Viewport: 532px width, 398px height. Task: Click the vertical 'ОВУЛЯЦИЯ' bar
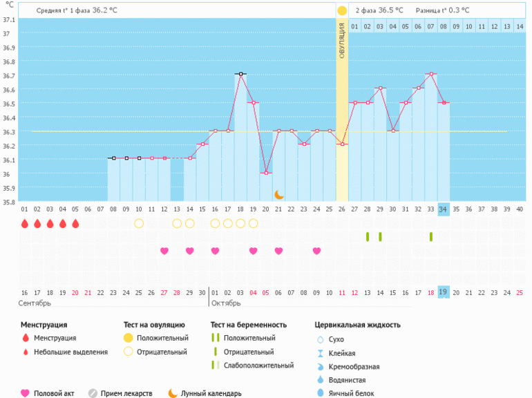(342, 111)
